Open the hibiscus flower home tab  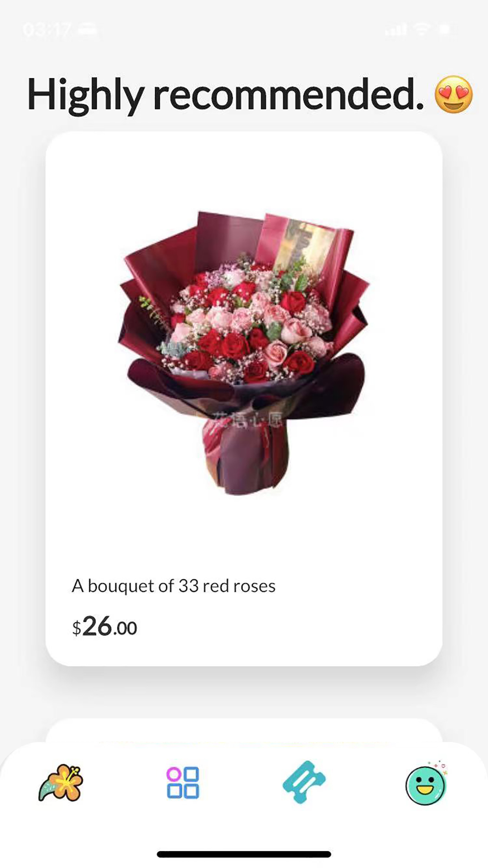tap(61, 783)
